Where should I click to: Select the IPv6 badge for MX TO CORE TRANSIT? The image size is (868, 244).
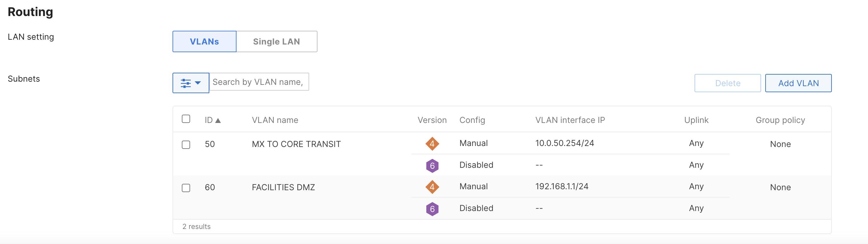tap(432, 165)
